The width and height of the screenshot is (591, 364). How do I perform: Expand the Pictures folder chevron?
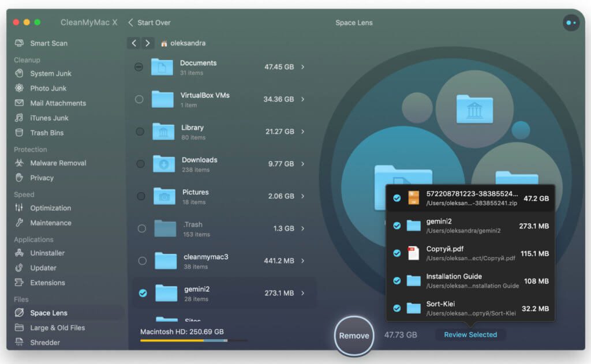302,196
